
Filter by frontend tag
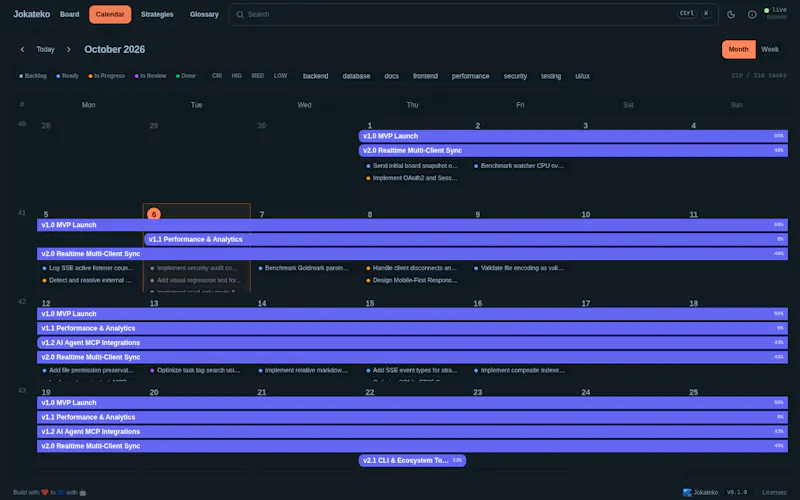point(425,76)
